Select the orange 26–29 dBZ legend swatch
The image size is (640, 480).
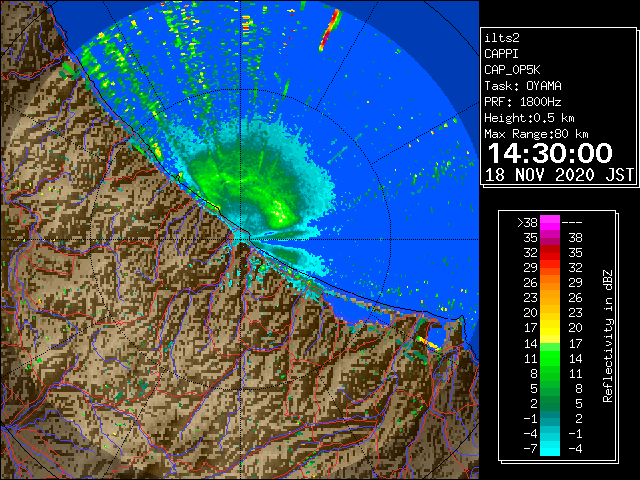[x=550, y=283]
